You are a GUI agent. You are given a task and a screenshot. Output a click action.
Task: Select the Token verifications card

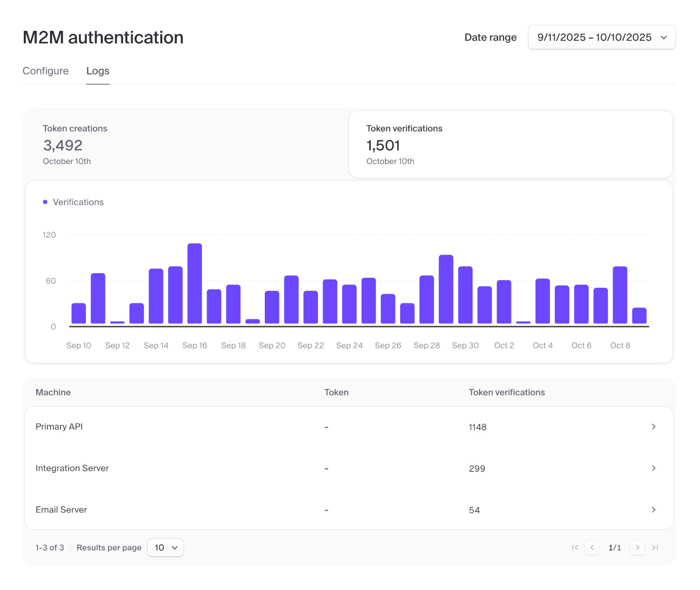click(x=510, y=144)
